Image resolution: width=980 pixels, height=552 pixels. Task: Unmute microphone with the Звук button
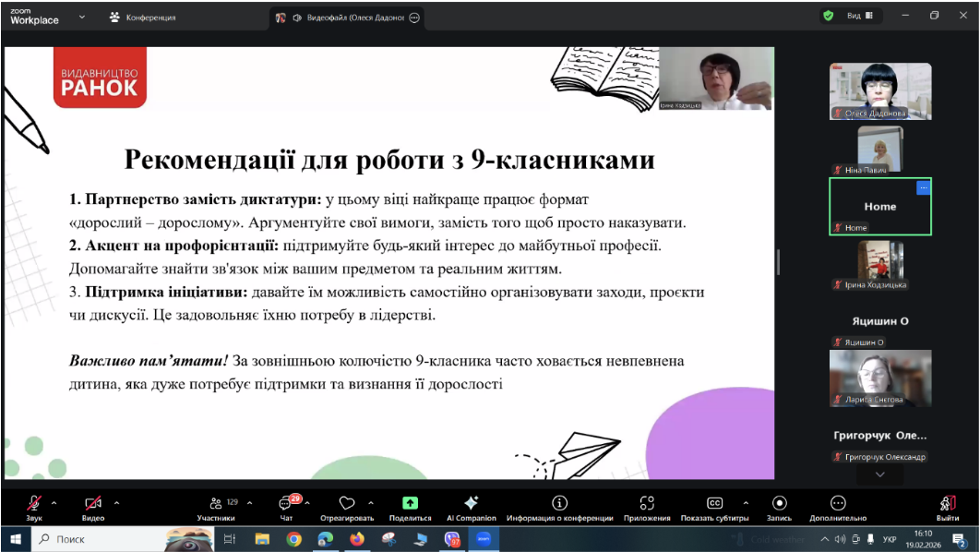click(34, 508)
